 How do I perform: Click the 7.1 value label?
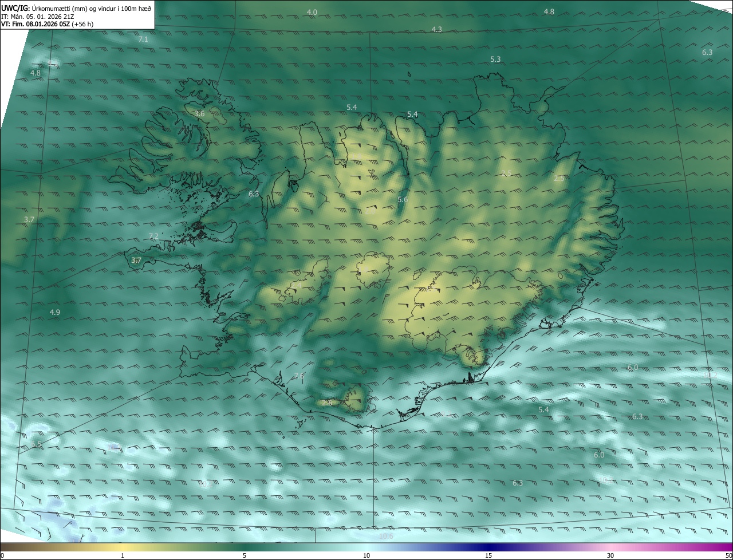coord(143,40)
